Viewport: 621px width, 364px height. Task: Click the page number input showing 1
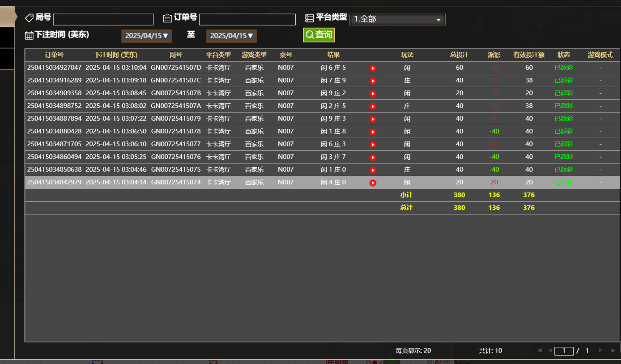(x=564, y=350)
